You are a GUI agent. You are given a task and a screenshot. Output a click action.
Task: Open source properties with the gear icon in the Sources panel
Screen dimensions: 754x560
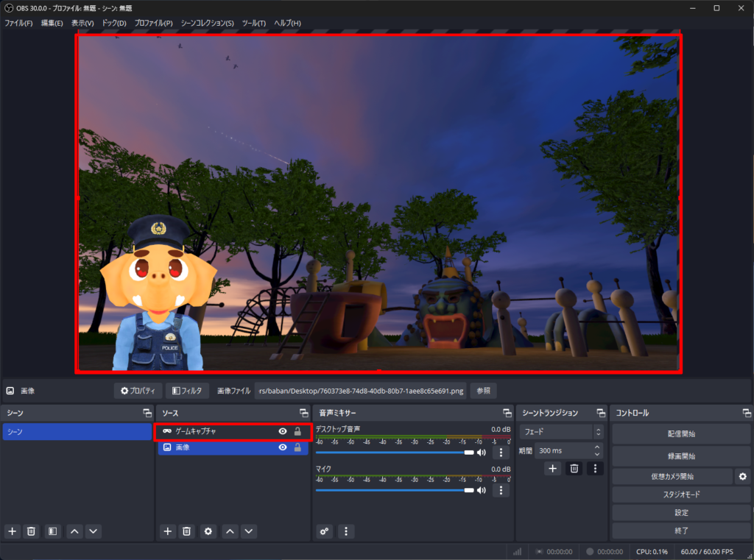coord(208,531)
